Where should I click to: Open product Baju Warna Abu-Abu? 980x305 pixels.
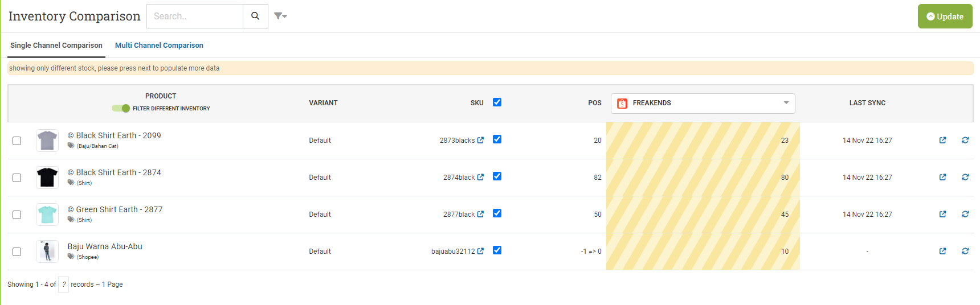tap(105, 246)
